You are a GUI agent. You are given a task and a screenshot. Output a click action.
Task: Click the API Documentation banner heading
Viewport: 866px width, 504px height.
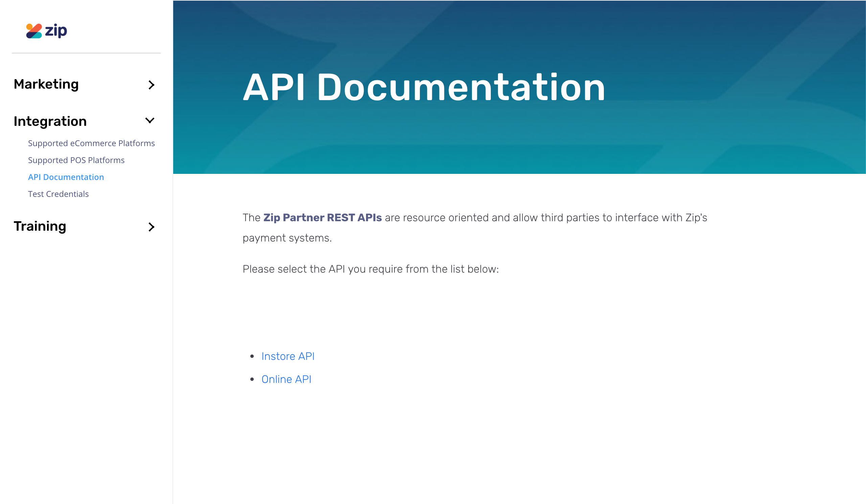(424, 87)
